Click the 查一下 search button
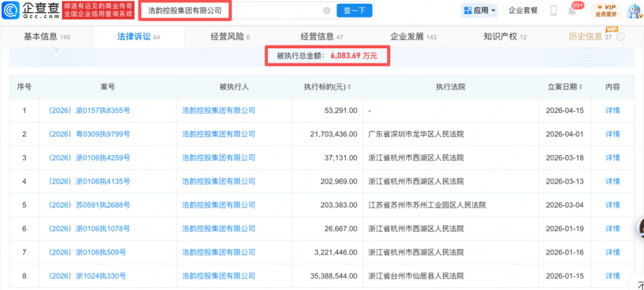This screenshot has width=644, height=290. click(x=354, y=11)
